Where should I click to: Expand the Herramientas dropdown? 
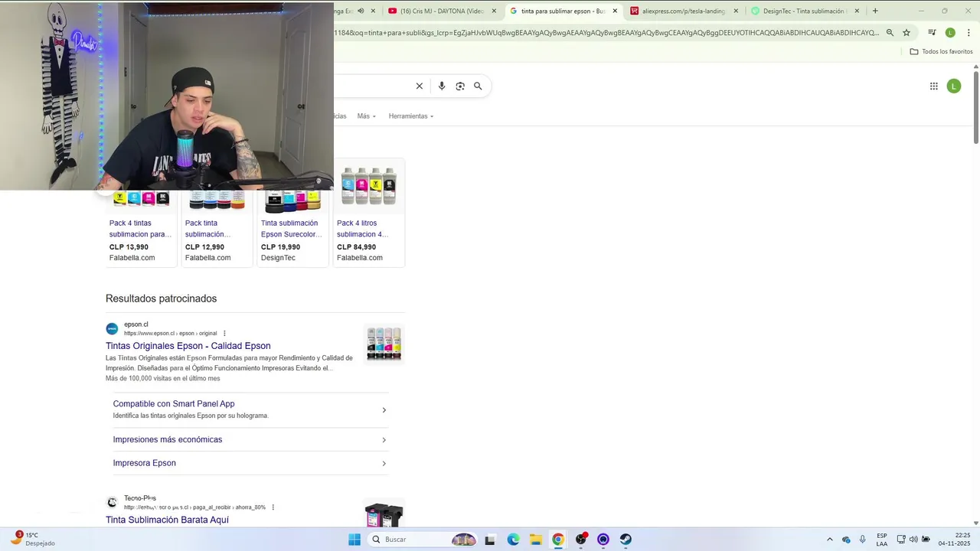[411, 116]
